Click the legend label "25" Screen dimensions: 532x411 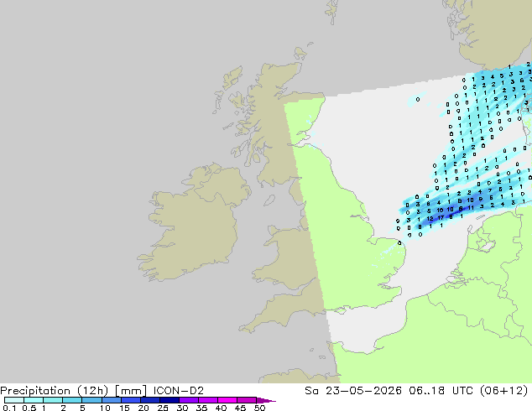[163, 408]
